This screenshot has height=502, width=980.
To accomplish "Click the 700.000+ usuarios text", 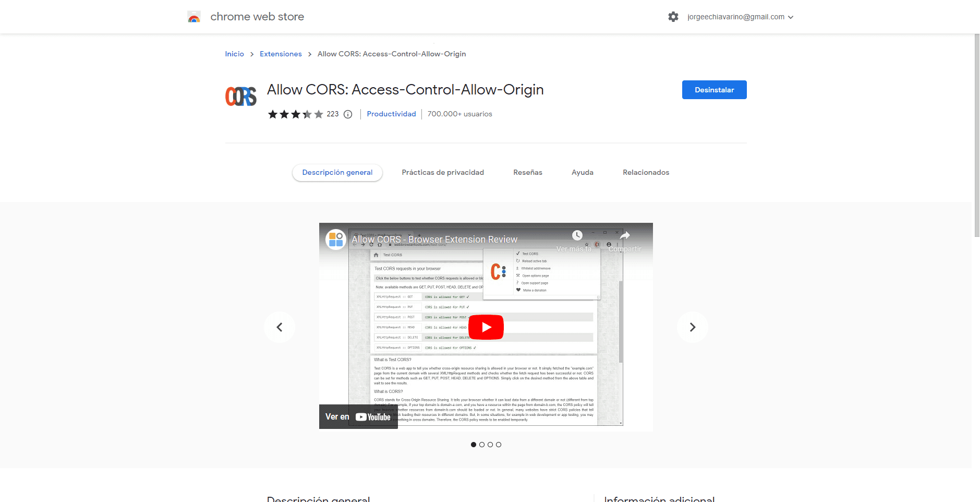I will 460,114.
